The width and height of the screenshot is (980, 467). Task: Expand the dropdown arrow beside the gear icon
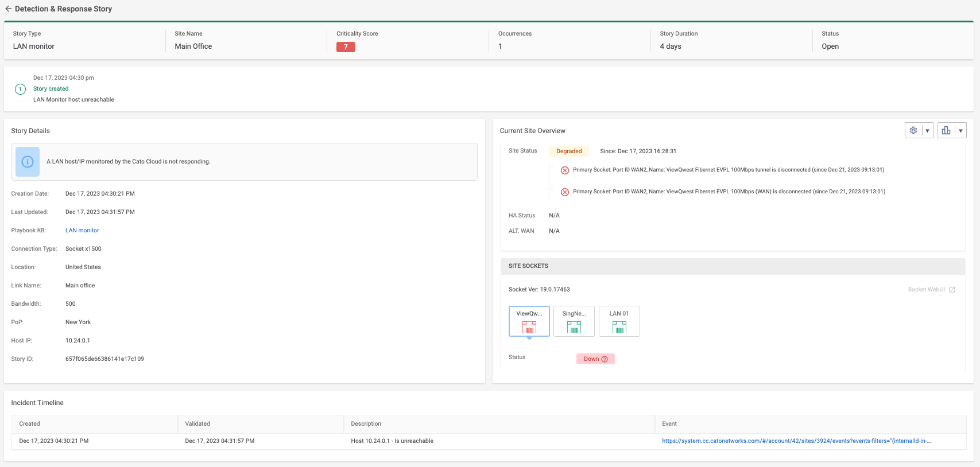pos(927,131)
